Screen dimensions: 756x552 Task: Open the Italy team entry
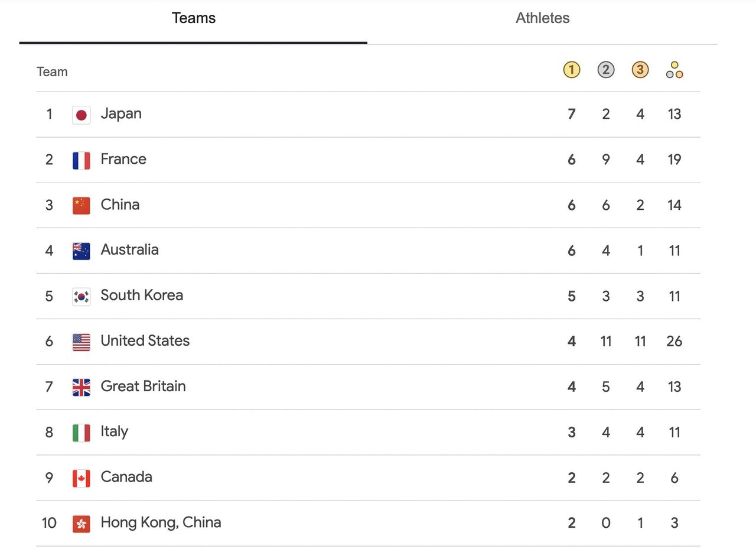pyautogui.click(x=114, y=432)
